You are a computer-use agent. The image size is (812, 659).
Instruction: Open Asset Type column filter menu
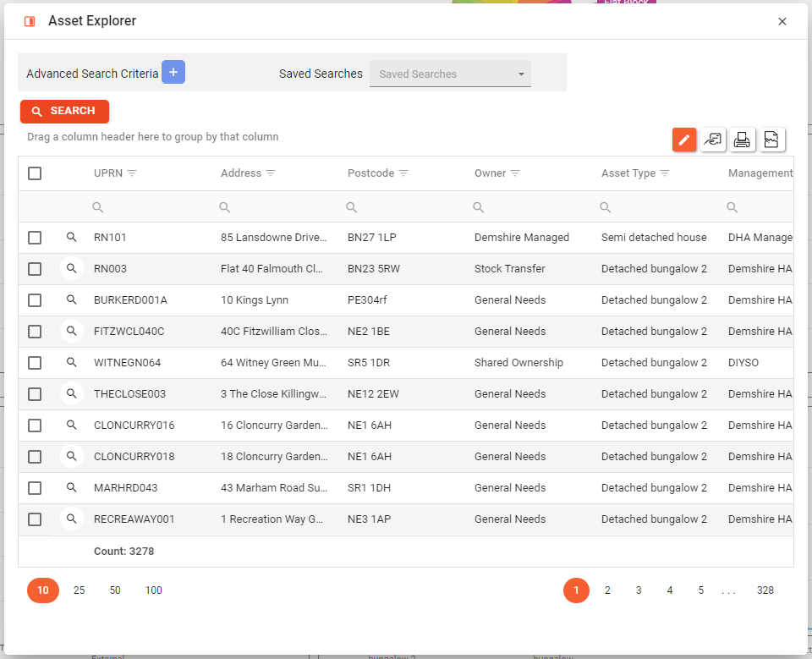coord(665,173)
